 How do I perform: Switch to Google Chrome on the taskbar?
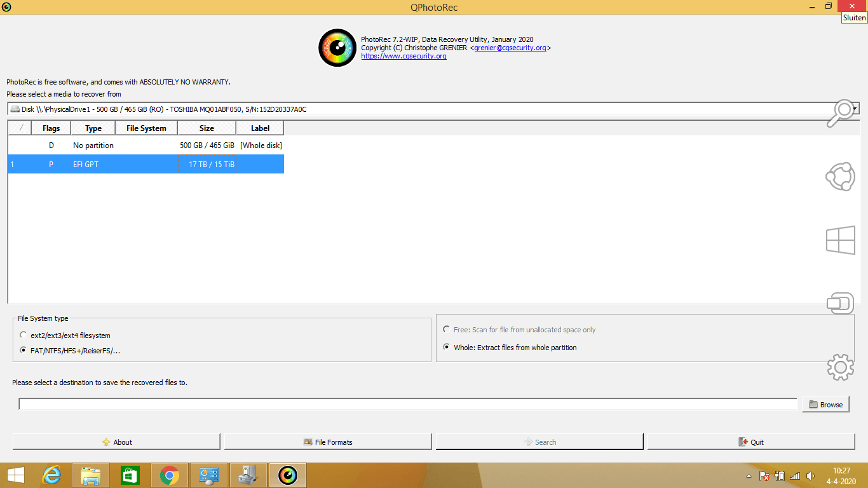tap(169, 475)
